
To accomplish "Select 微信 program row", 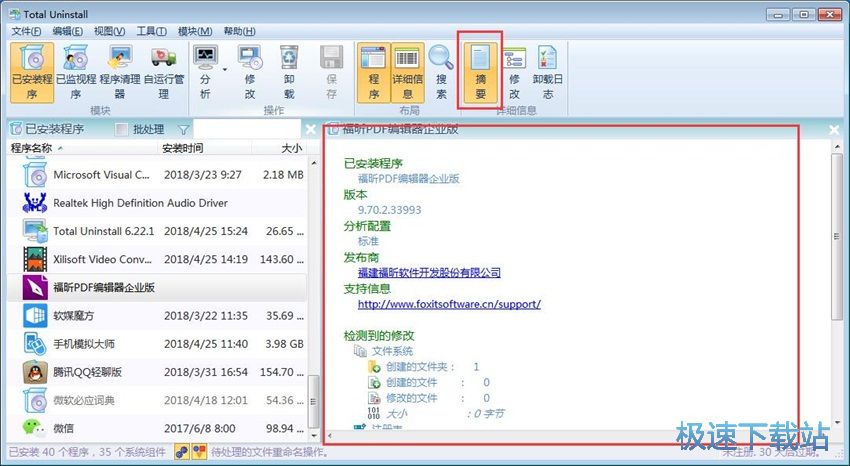I will [157, 428].
